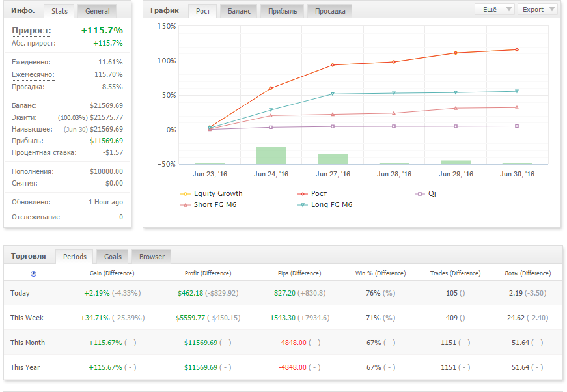567x392 pixels.
Task: Click the Gain (Difference) column header
Action: pos(112,273)
